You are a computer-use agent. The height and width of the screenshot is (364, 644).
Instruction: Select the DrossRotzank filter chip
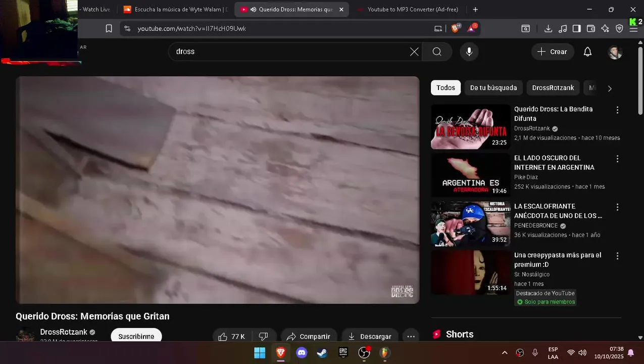point(553,88)
